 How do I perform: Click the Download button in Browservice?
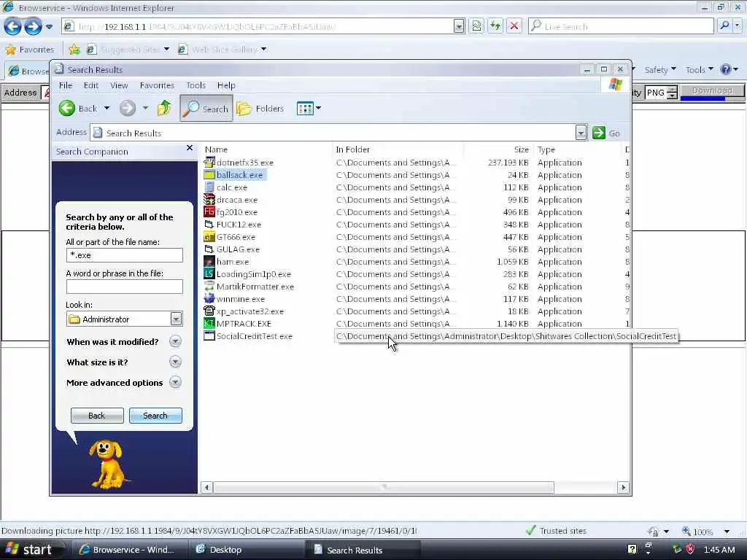712,91
